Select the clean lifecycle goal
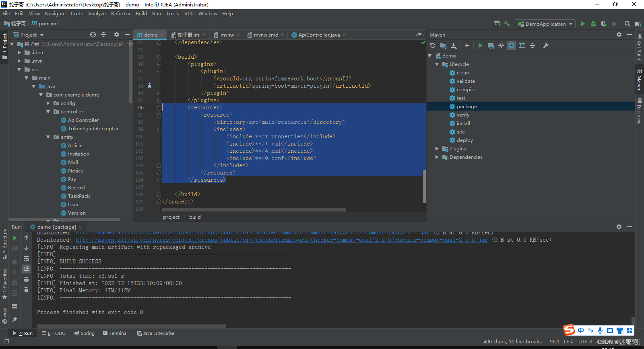This screenshot has height=349, width=644. (x=462, y=72)
